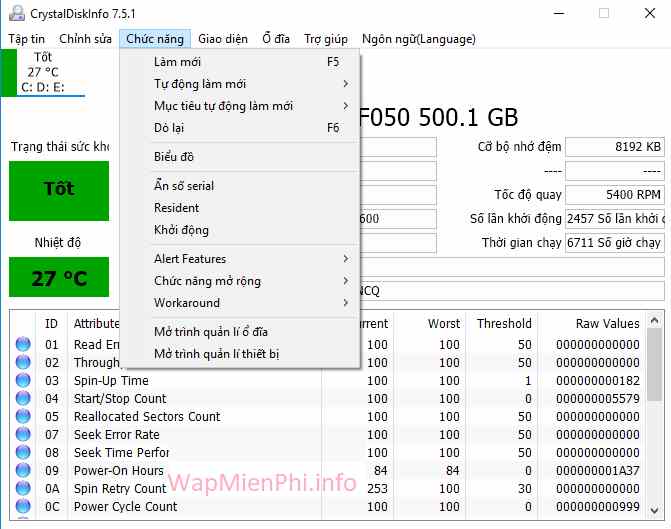Click raw value 000000005579

pos(598,398)
